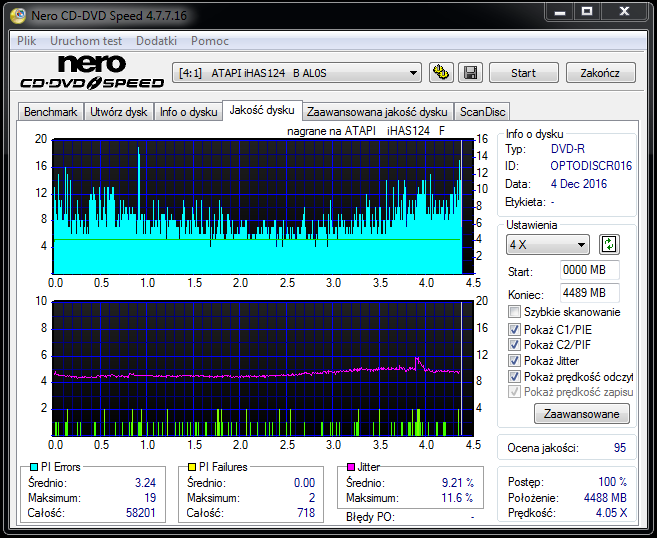Click the cyan PI Errors legend swatch
657x538 pixels.
(34, 467)
